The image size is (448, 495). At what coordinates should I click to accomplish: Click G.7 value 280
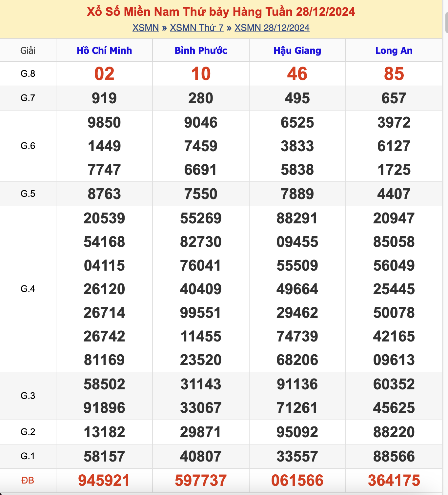(x=201, y=98)
